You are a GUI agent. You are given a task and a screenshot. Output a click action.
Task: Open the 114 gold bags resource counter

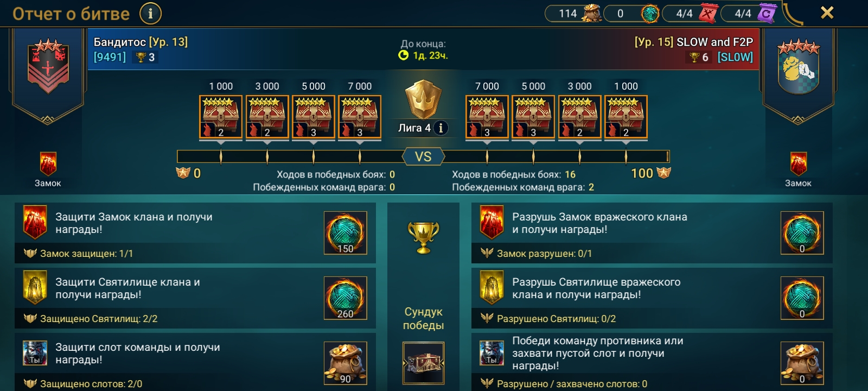coord(573,13)
